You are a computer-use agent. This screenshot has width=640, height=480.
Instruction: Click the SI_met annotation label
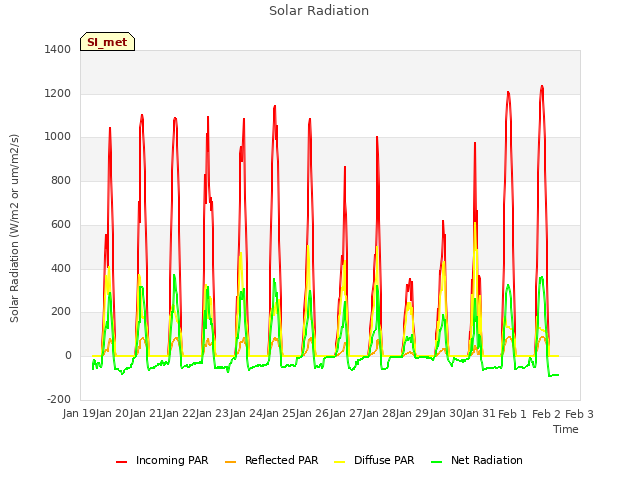coord(107,42)
